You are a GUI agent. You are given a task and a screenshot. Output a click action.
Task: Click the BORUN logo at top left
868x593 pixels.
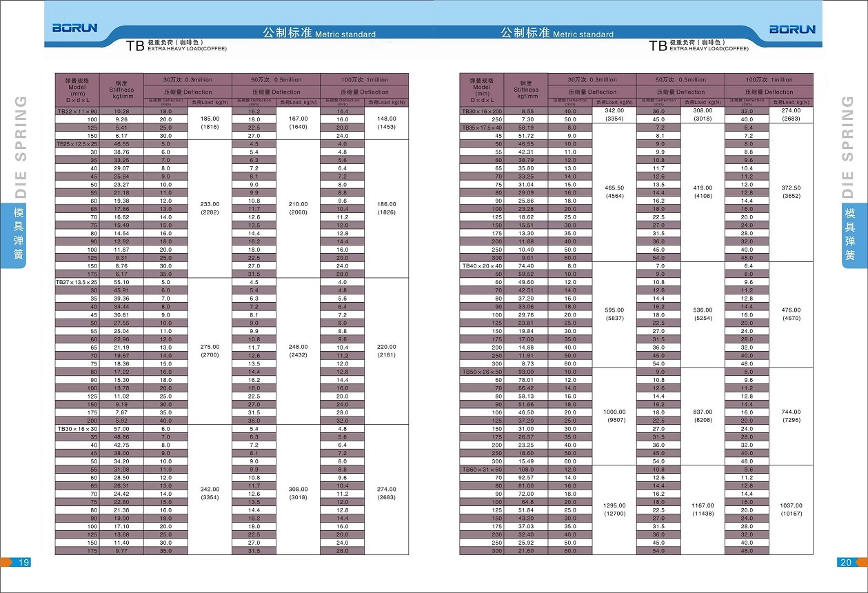(75, 28)
